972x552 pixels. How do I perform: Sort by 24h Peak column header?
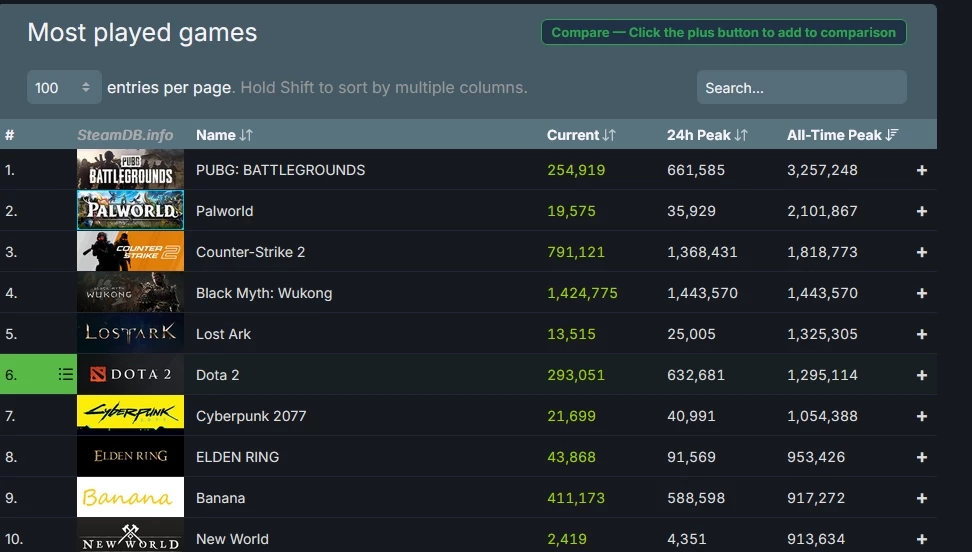[707, 135]
